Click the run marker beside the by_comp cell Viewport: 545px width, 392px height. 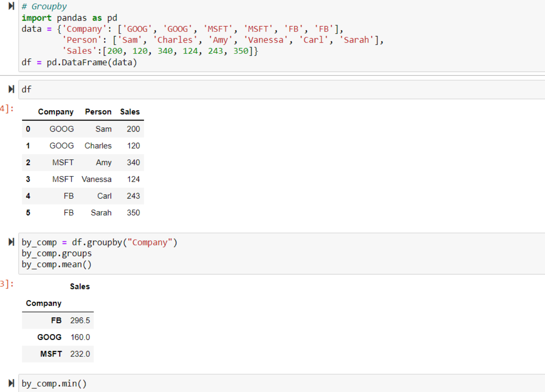click(x=11, y=242)
